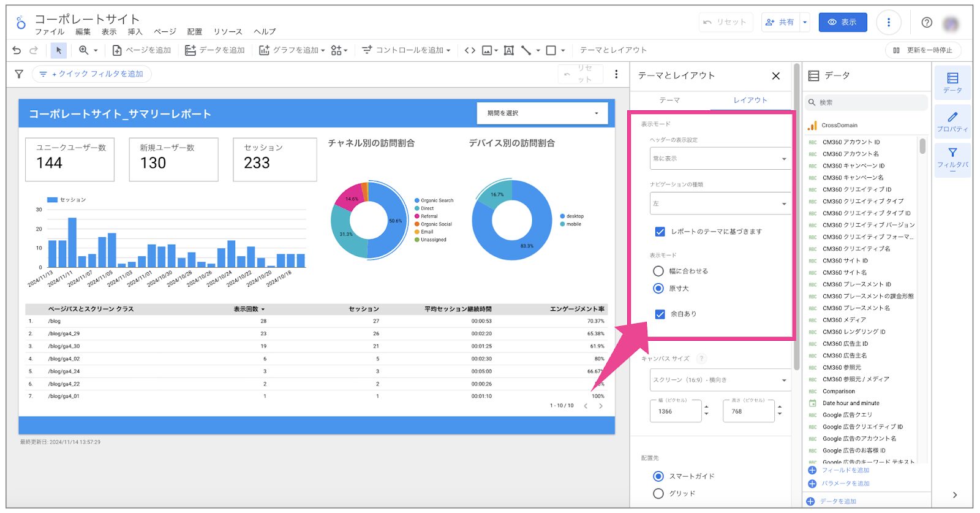Expand the 'コントロールを追加' dropdown

click(x=448, y=50)
